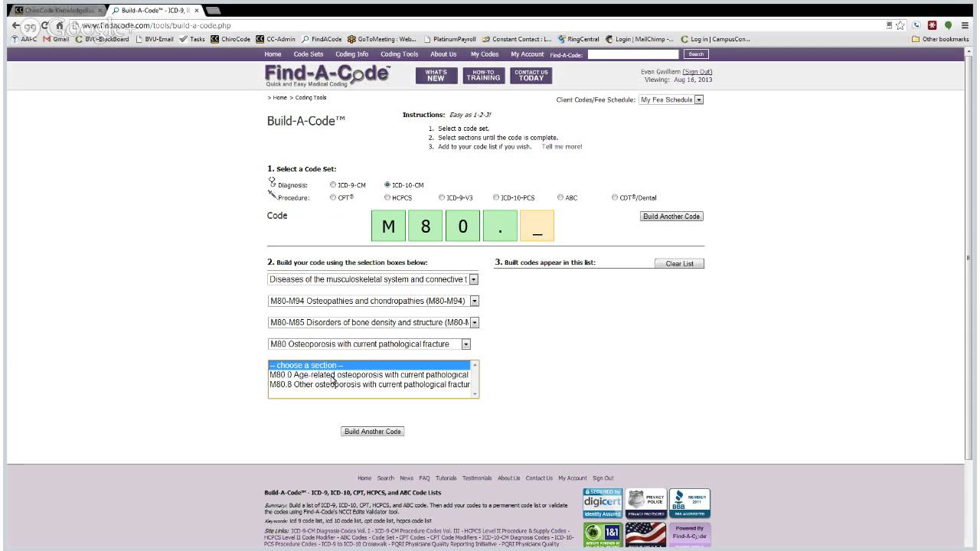Open the Tutorials footer link

[x=446, y=478]
